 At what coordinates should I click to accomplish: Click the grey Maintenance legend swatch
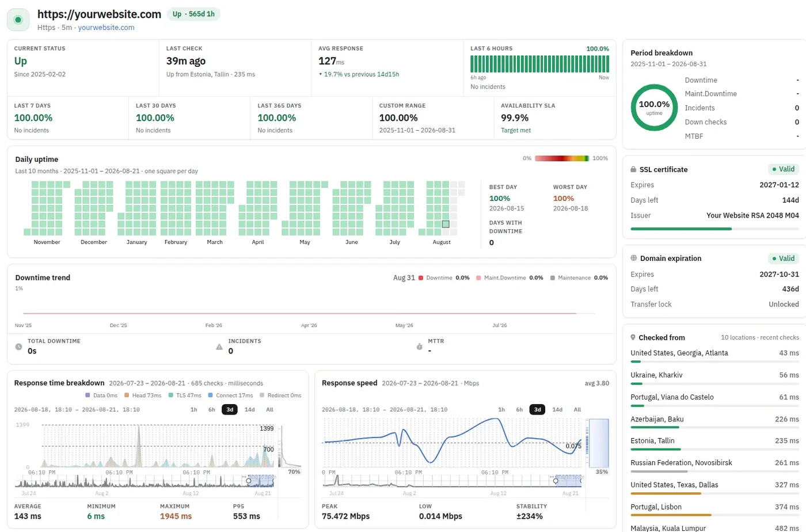pyautogui.click(x=553, y=278)
